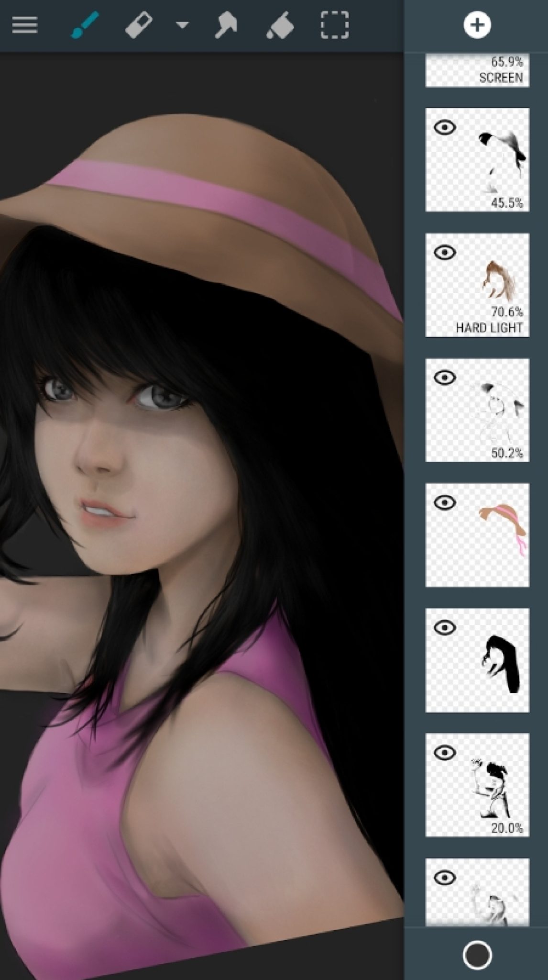Hide the 45.5% opacity layer

pos(445,127)
